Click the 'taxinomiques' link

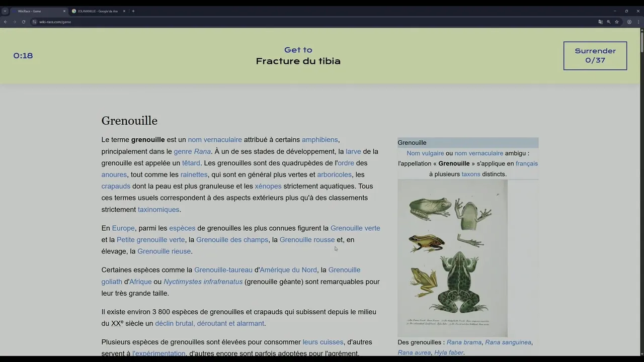[x=158, y=210]
